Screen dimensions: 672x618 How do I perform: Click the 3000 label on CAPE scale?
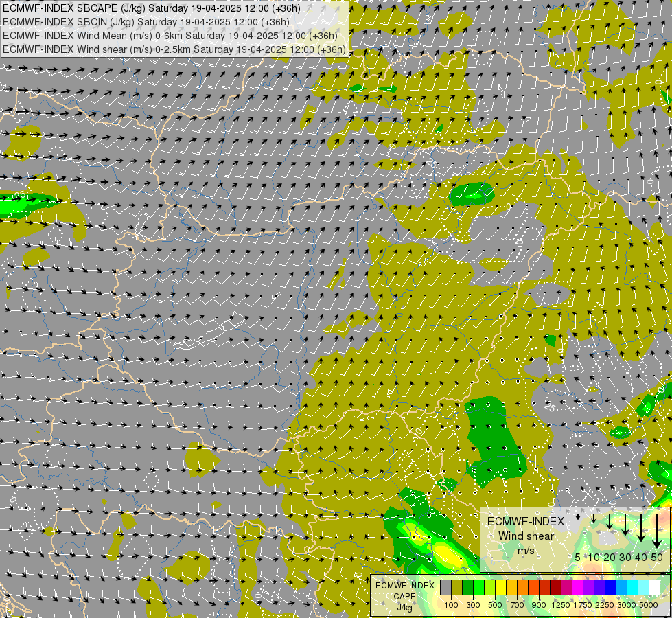click(627, 605)
